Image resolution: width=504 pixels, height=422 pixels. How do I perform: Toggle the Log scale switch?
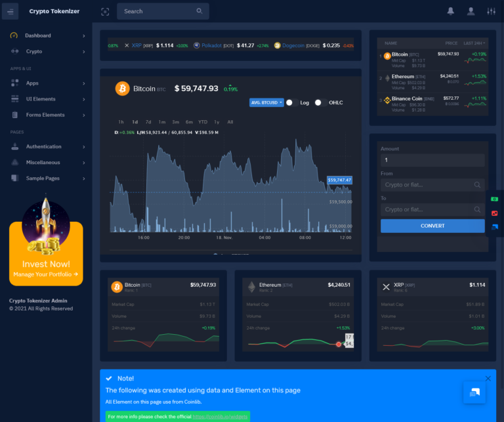point(293,102)
